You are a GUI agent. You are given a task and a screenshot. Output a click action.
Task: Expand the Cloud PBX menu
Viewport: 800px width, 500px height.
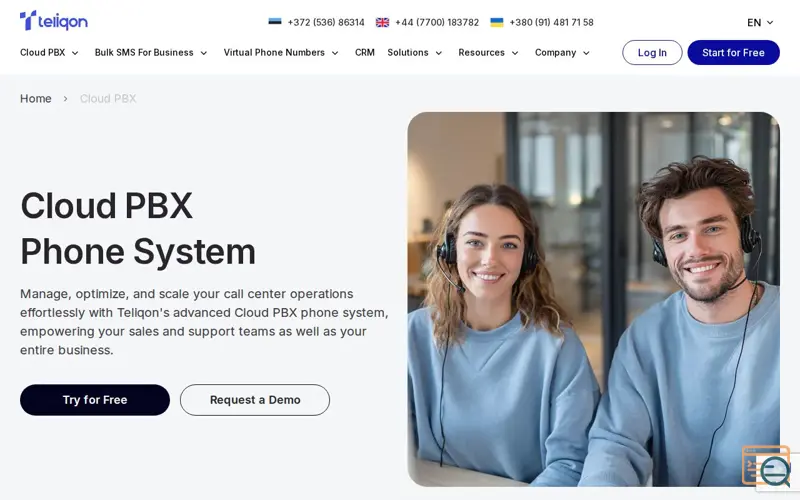click(x=49, y=53)
